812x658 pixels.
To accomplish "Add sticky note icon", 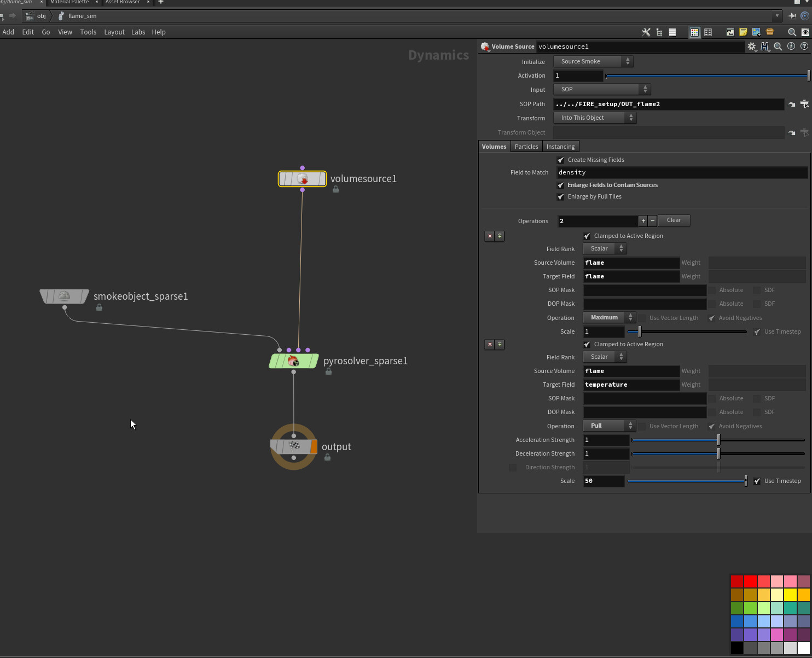I will (743, 32).
